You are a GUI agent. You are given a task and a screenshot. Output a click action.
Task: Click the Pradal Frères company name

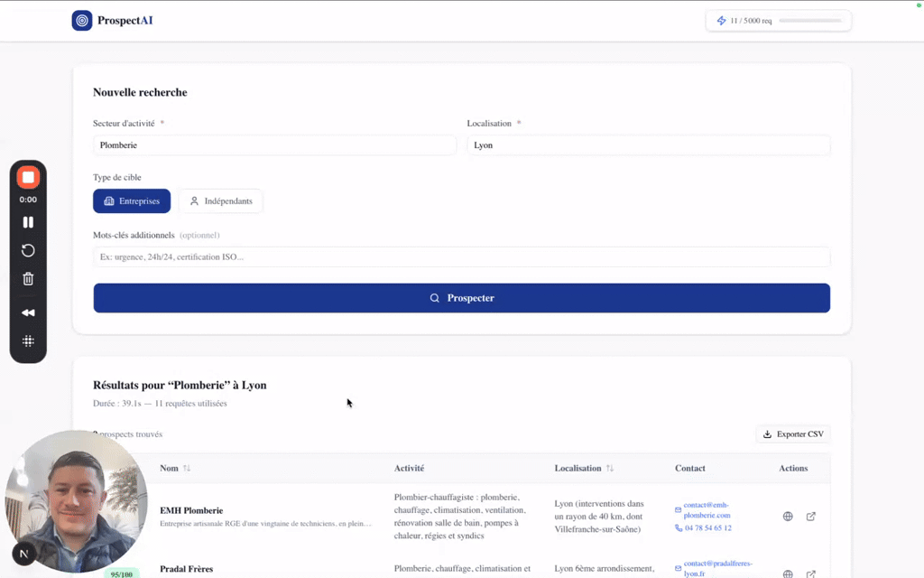pyautogui.click(x=186, y=569)
